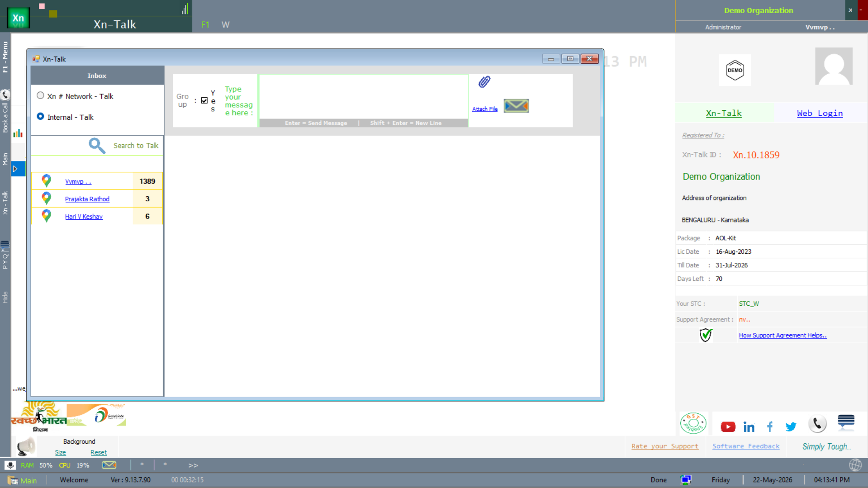Click the round telephone icon in right panel
This screenshot has width=868, height=488.
(817, 424)
